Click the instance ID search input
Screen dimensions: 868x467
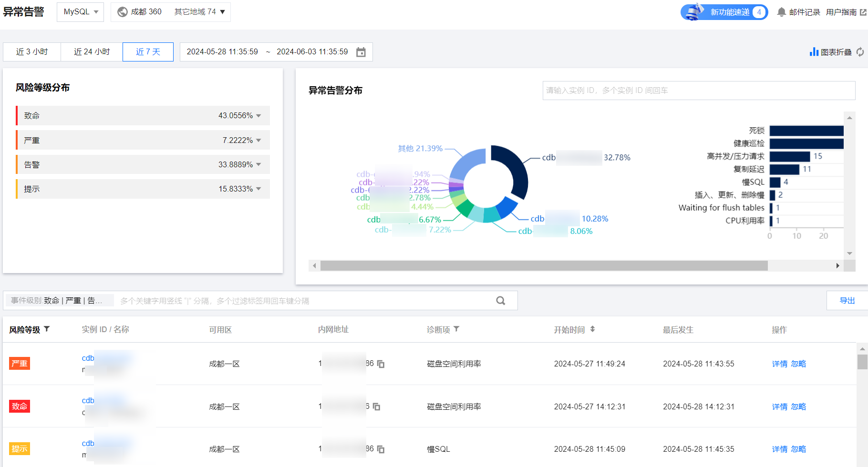coord(698,91)
